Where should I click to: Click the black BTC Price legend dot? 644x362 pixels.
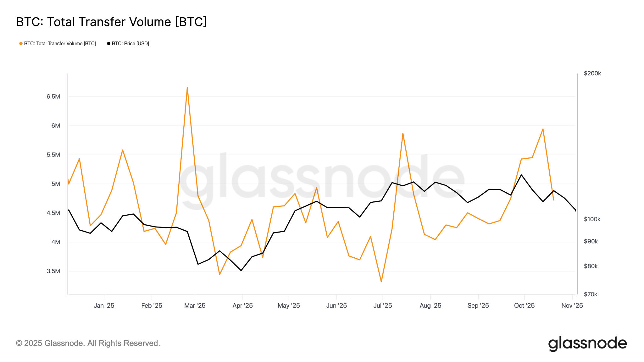pyautogui.click(x=108, y=44)
